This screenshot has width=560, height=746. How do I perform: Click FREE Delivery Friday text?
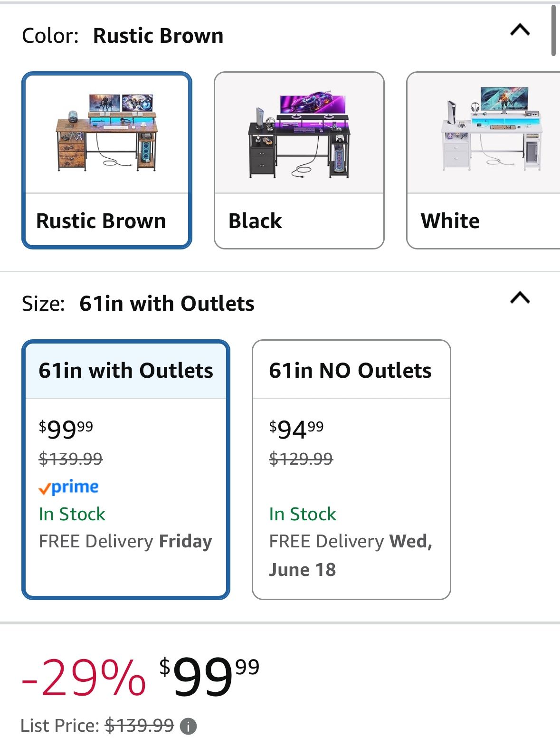pyautogui.click(x=125, y=541)
